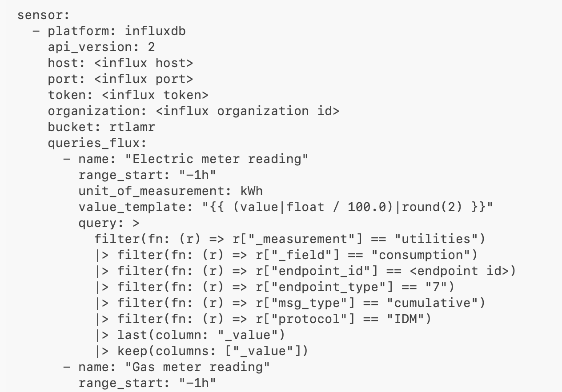Click the '<influx token>' placeholder text
Image resolution: width=562 pixels, height=392 pixels.
point(159,95)
